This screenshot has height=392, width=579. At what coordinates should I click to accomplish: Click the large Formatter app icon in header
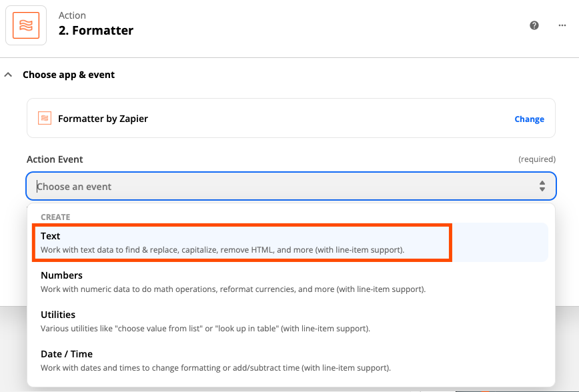26,25
